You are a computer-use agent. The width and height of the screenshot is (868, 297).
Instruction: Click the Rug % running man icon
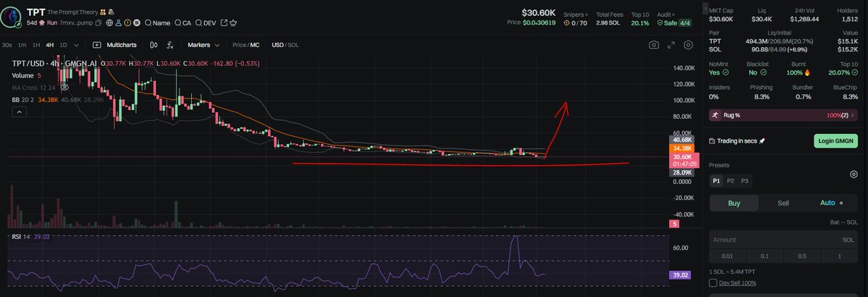click(715, 115)
